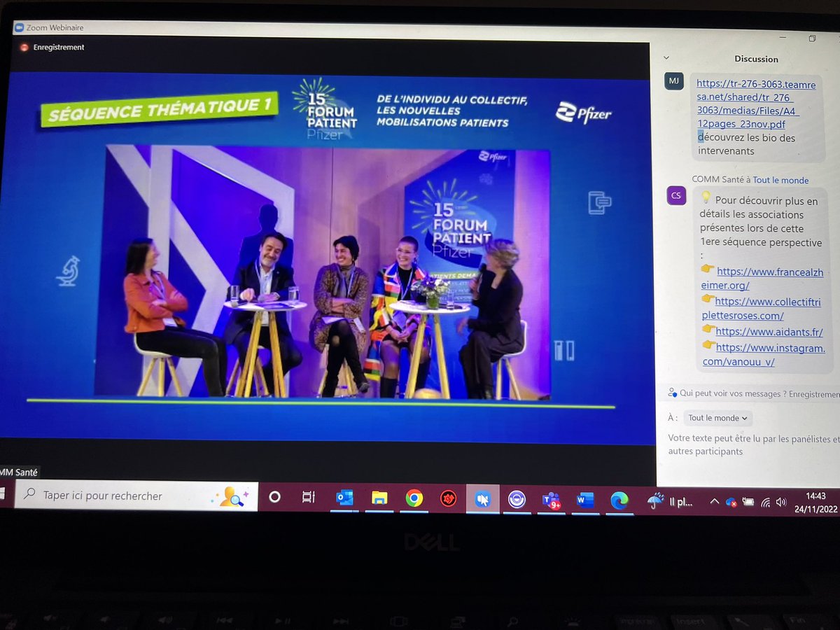The image size is (840, 630).
Task: Click the MJ sender avatar
Action: coord(673,81)
